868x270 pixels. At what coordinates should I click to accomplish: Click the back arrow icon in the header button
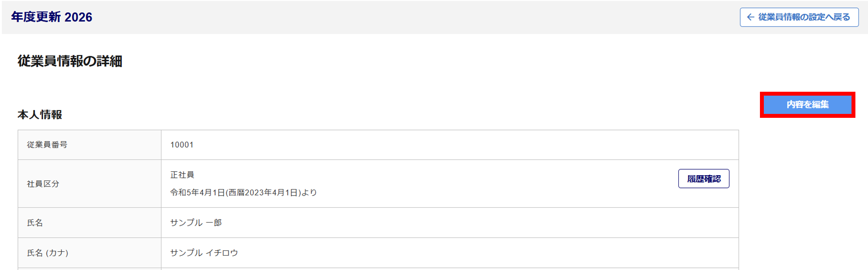point(750,17)
